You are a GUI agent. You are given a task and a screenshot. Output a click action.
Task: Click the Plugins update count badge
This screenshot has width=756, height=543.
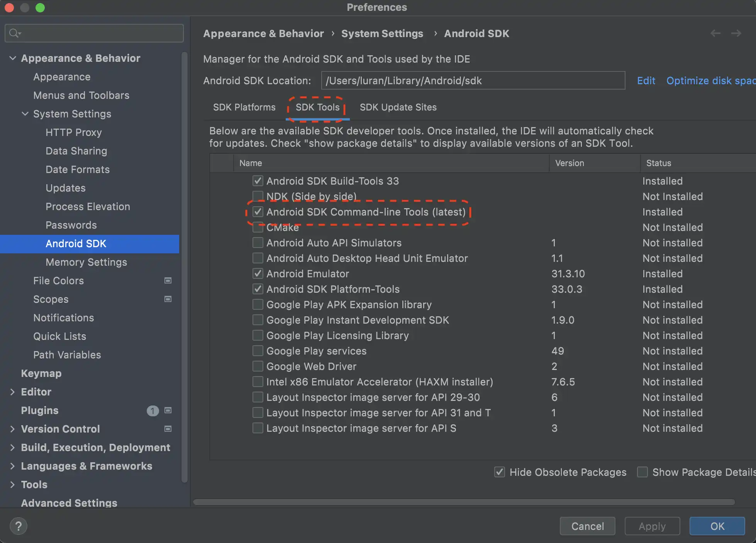pyautogui.click(x=153, y=411)
